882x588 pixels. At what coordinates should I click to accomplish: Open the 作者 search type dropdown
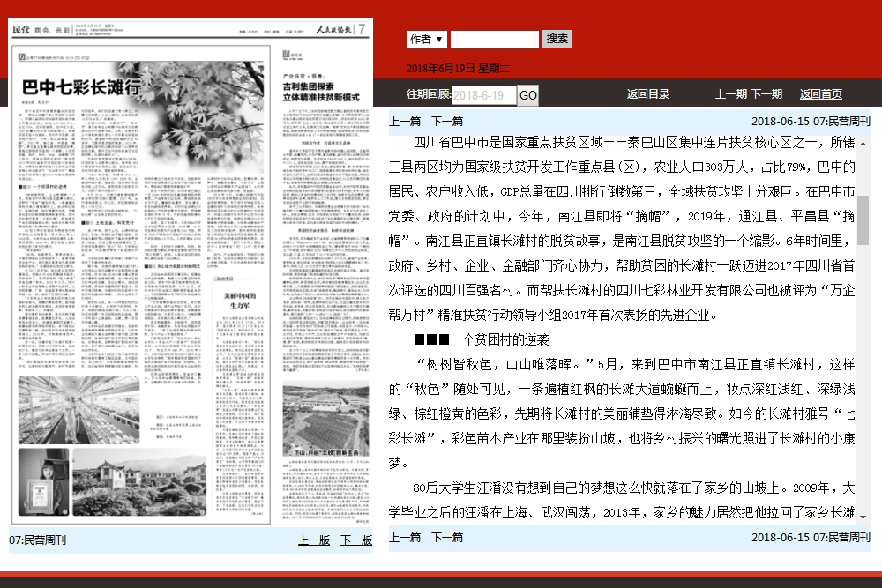coord(426,39)
